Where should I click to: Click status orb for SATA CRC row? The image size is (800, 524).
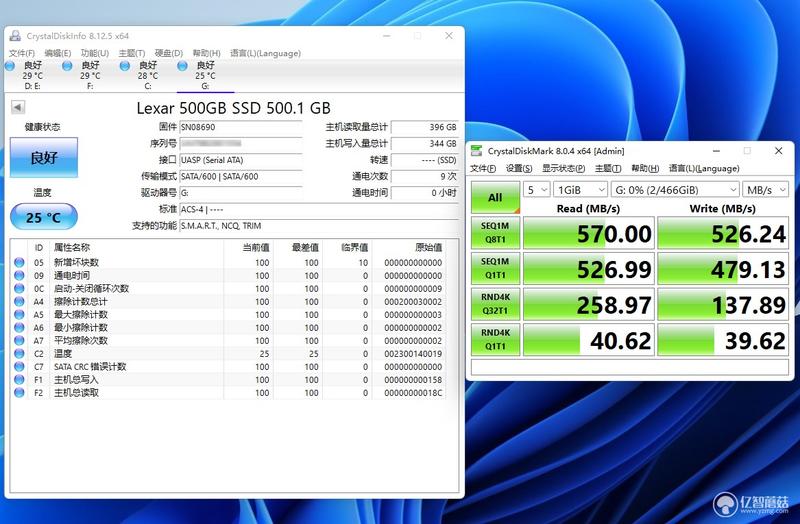click(19, 366)
